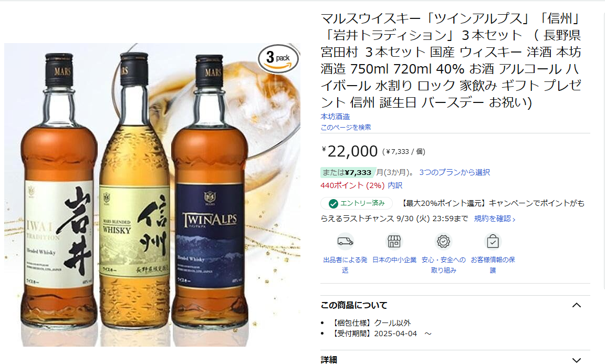Click 安心・安全への取り組み label
Image resolution: width=605 pixels, height=364 pixels.
(x=443, y=265)
